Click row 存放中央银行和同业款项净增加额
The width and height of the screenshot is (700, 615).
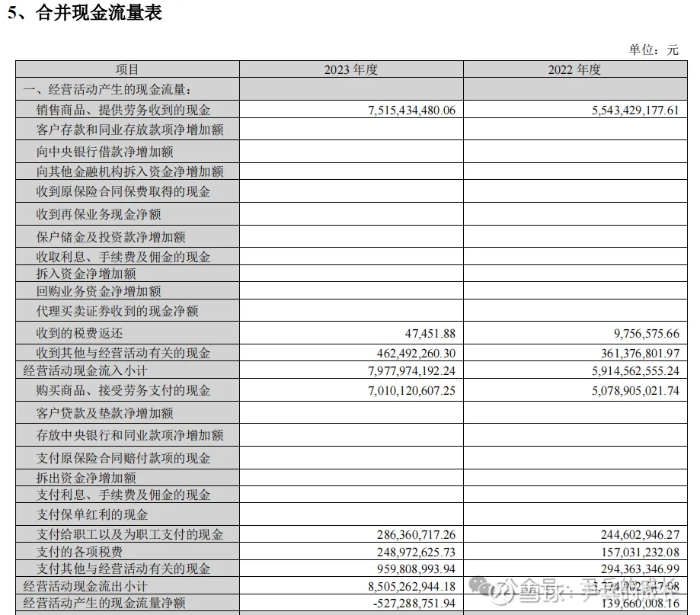[351, 435]
